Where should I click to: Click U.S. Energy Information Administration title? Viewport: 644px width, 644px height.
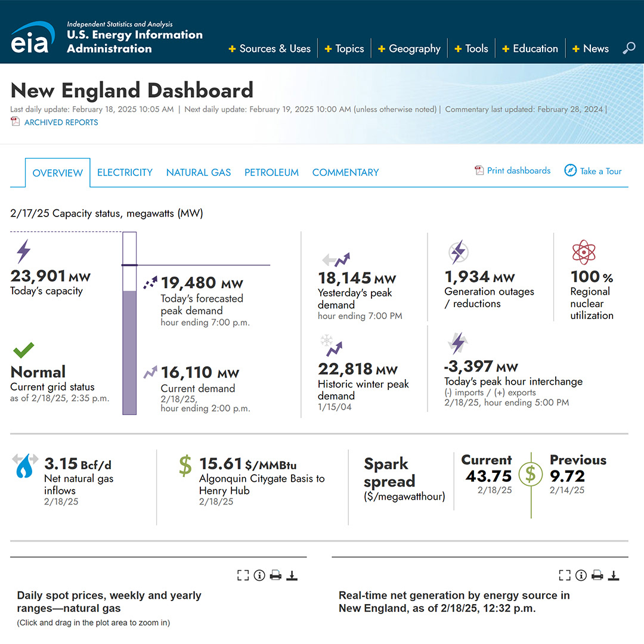coord(135,42)
